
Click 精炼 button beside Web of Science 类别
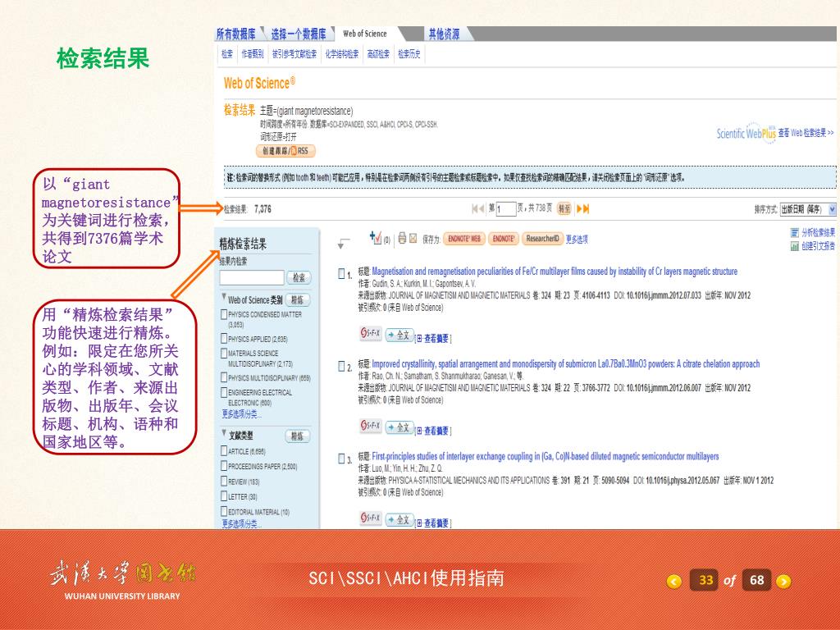point(297,300)
